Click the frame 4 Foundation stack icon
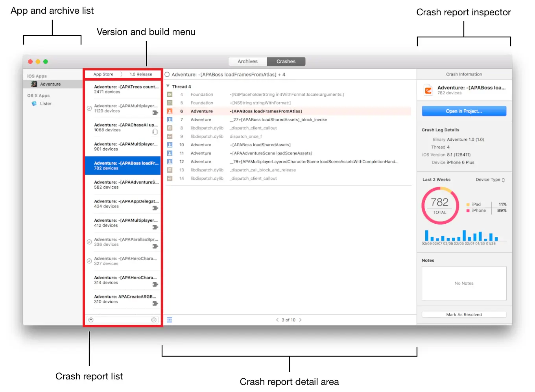Screen dimensions: 535x392 click(x=170, y=94)
